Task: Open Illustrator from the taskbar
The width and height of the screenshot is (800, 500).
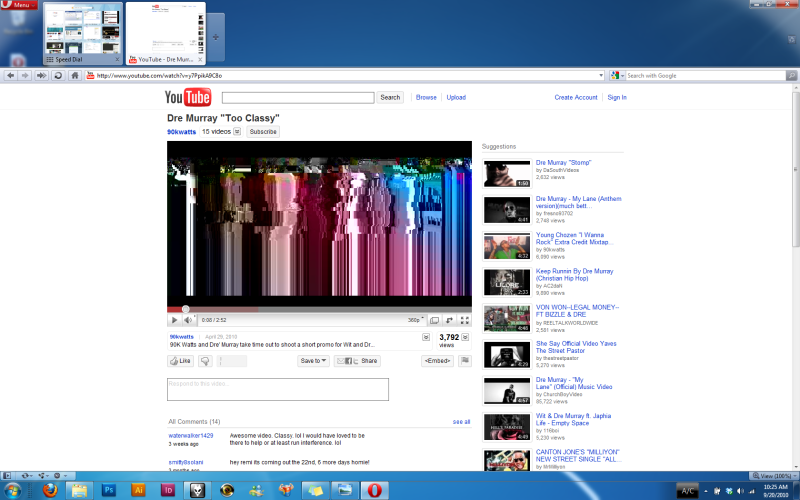Action: point(138,490)
